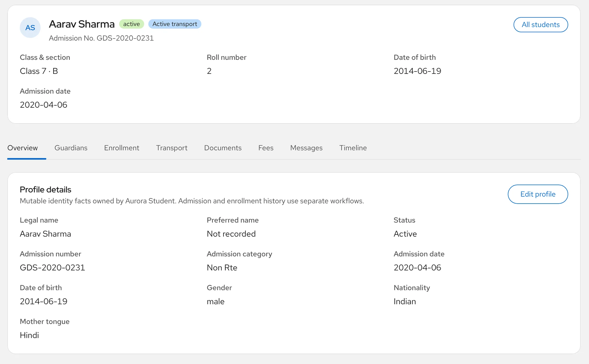This screenshot has width=589, height=364.
Task: Click the admission number value GDS-2020-0231
Action: [x=52, y=267]
